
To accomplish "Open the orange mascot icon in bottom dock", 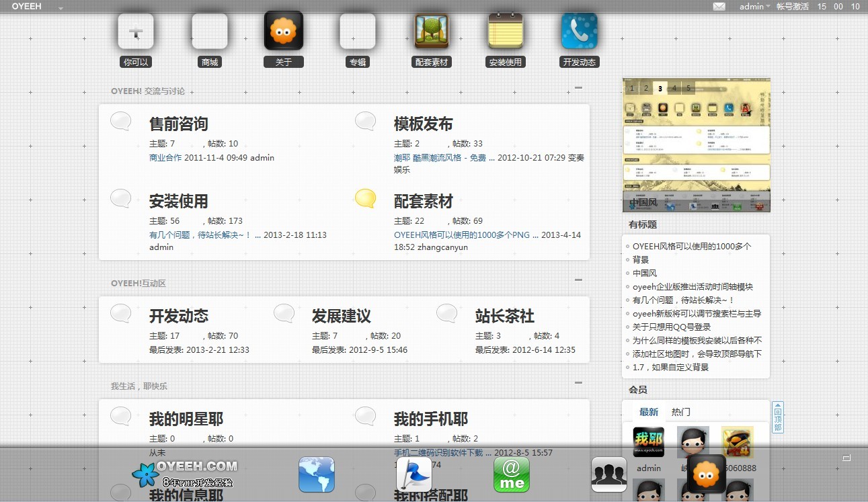I will pos(707,474).
